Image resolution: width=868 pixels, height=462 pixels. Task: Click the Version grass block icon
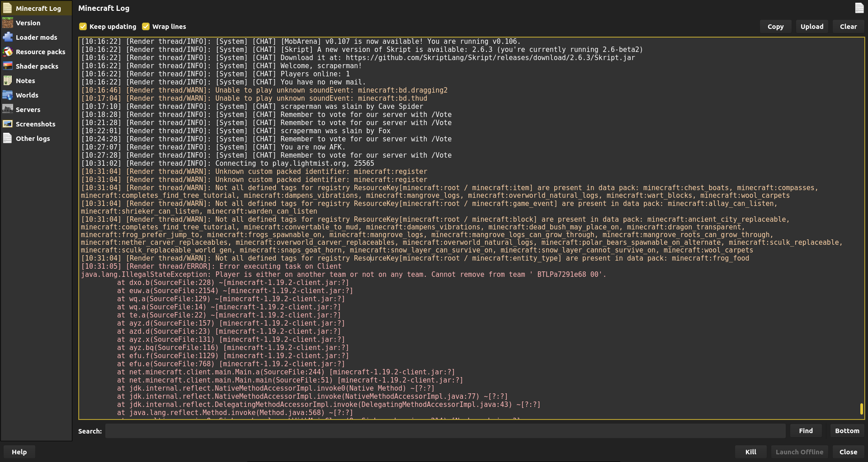point(8,23)
